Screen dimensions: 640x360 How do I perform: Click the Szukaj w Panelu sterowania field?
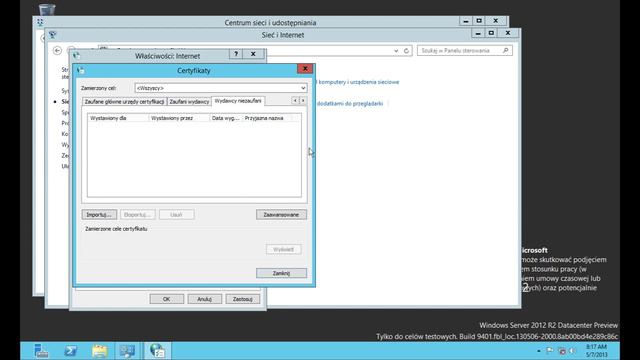click(x=464, y=51)
